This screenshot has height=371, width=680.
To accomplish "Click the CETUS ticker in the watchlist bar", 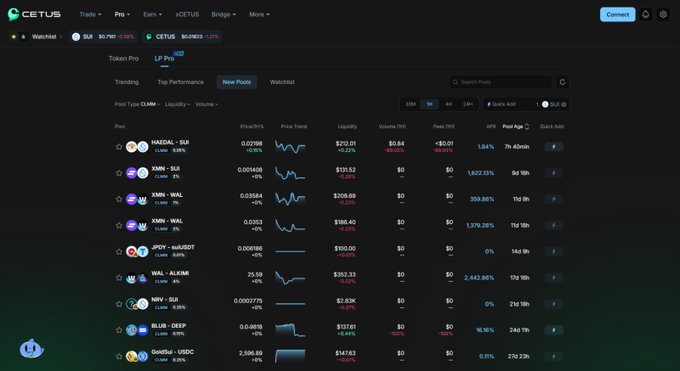I will coord(182,37).
